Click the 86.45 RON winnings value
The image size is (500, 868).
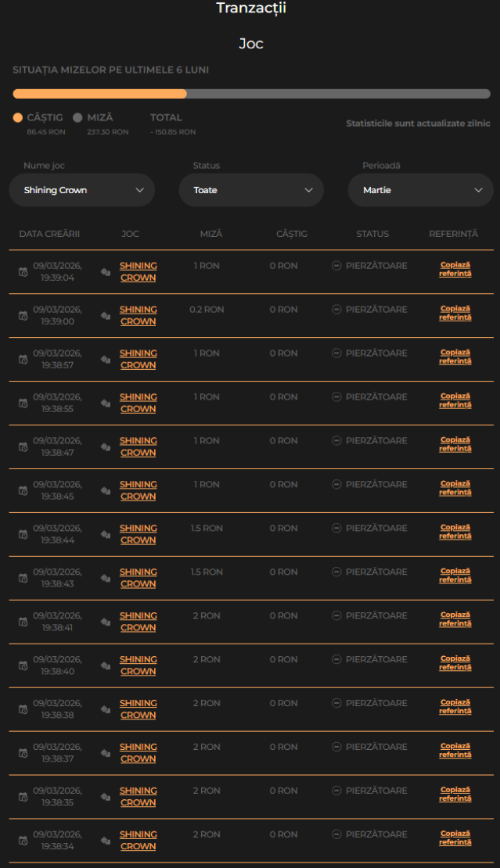pyautogui.click(x=46, y=132)
